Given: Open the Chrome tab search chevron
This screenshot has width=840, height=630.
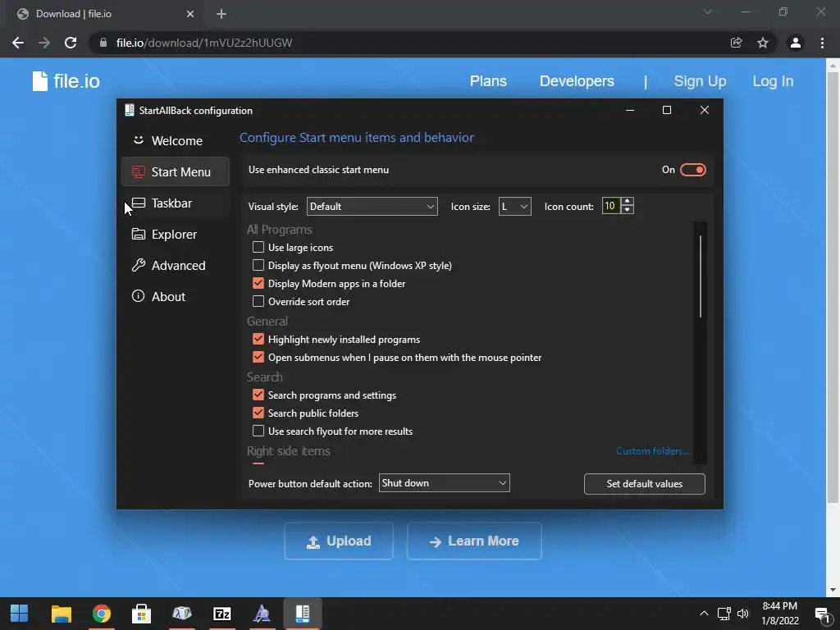Looking at the screenshot, I should coord(708,11).
